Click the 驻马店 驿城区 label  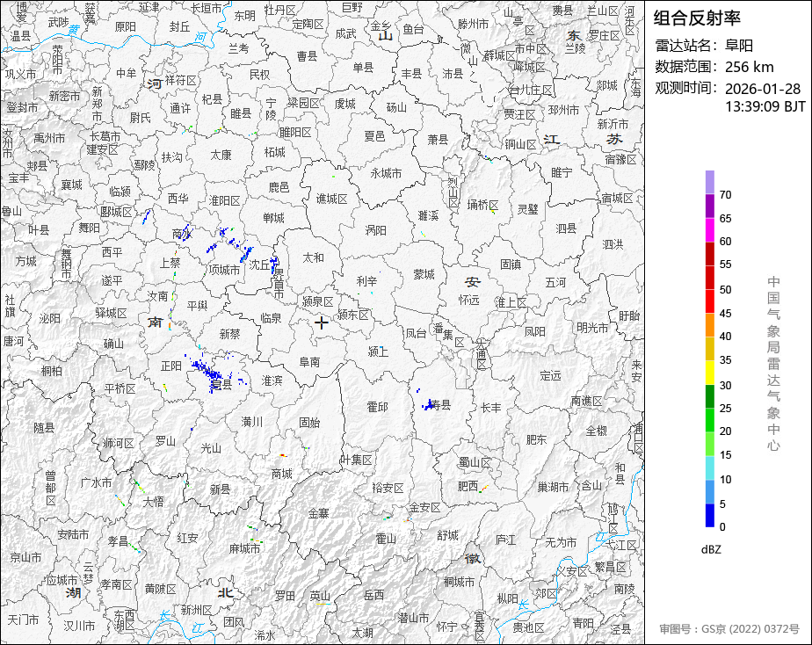(x=112, y=313)
